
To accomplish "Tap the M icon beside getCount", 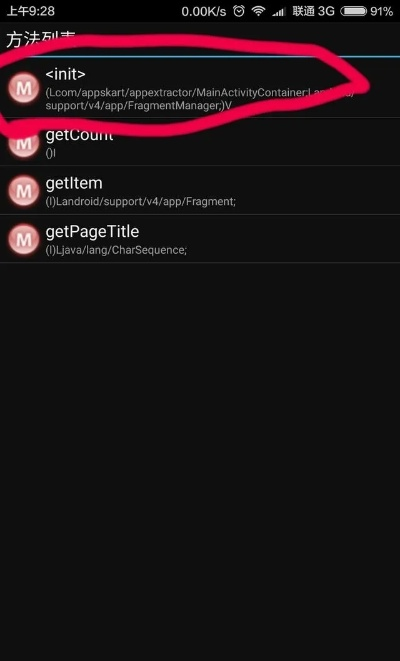I will point(24,142).
